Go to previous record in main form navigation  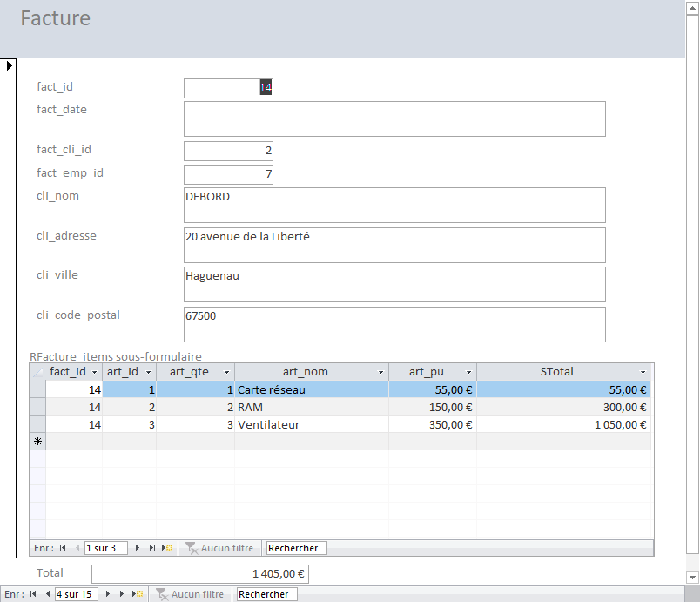[45, 594]
